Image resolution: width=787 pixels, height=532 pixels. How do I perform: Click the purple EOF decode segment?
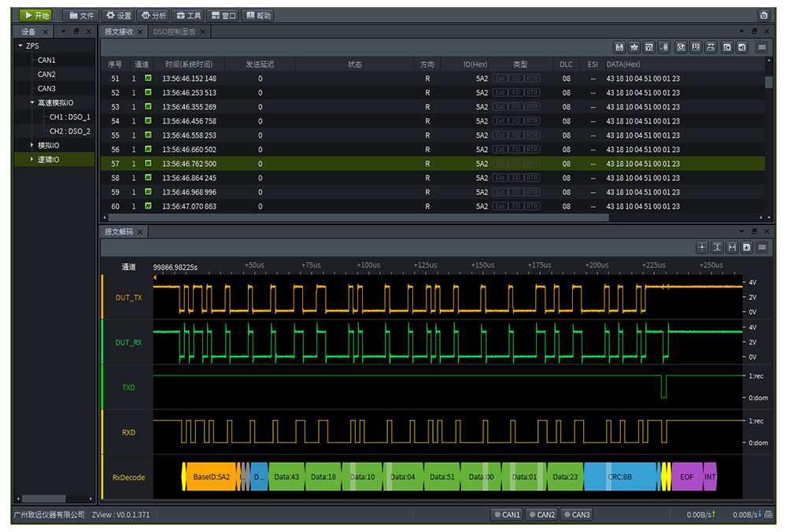click(686, 477)
